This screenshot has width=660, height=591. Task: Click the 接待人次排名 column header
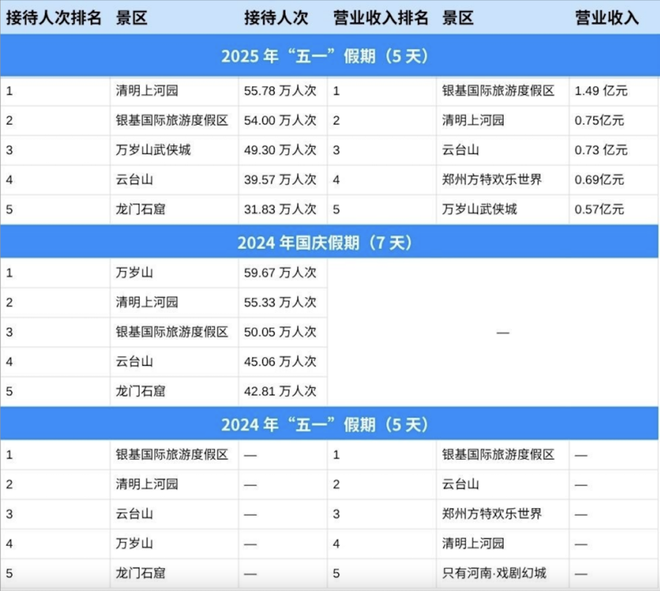[x=54, y=18]
